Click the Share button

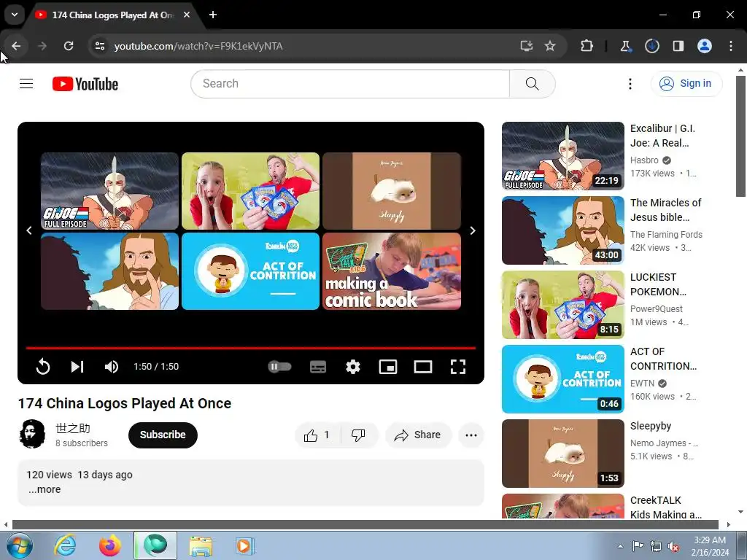(418, 435)
